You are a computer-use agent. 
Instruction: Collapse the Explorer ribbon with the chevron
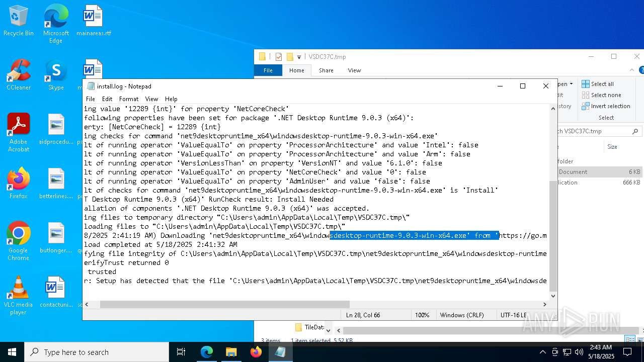pos(632,70)
